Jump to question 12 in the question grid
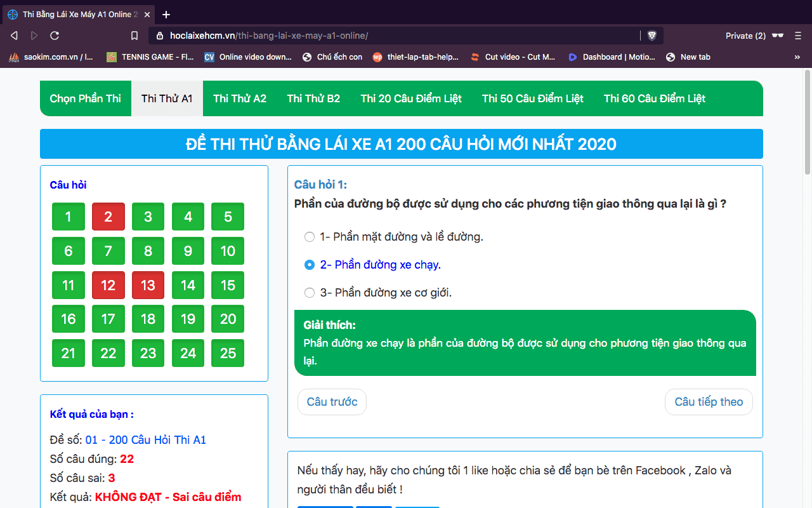This screenshot has width=812, height=508. tap(108, 285)
